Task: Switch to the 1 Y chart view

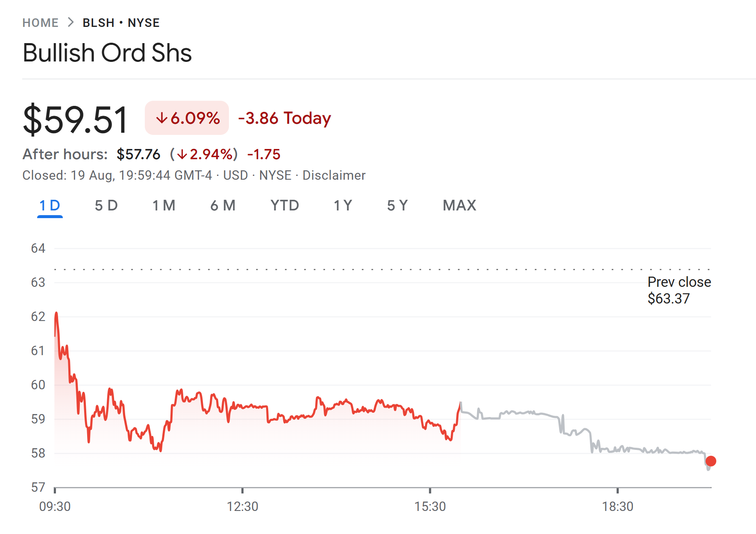Action: 343,206
